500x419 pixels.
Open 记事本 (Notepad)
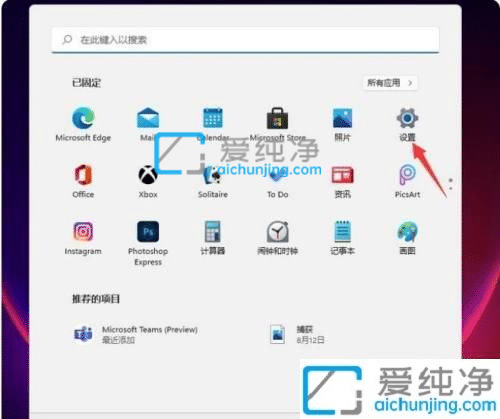click(342, 238)
